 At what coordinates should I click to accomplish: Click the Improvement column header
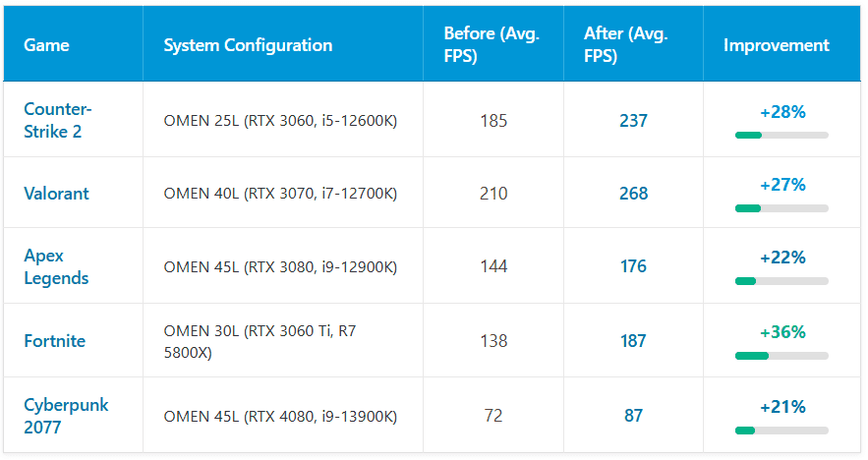pyautogui.click(x=776, y=45)
